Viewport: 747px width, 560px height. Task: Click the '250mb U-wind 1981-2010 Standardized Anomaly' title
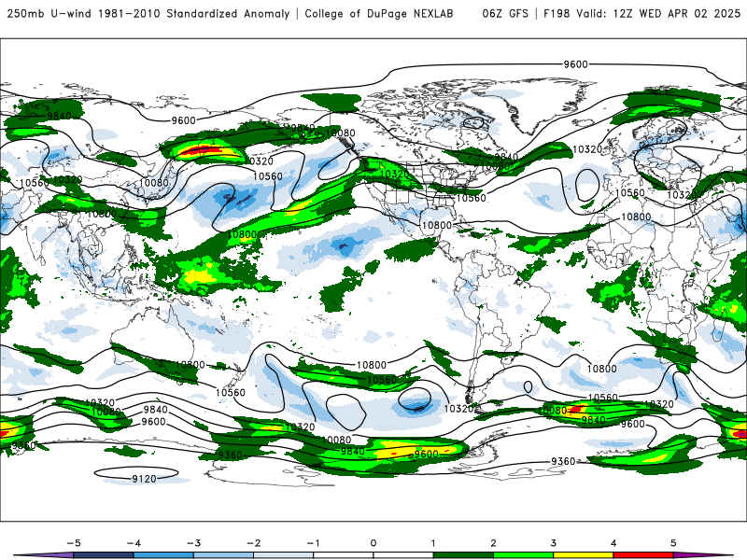point(148,14)
